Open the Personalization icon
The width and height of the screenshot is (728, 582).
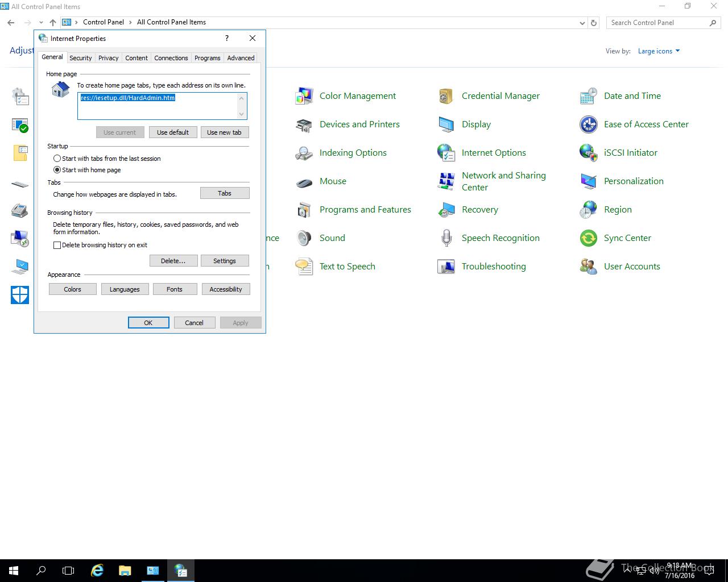click(589, 181)
